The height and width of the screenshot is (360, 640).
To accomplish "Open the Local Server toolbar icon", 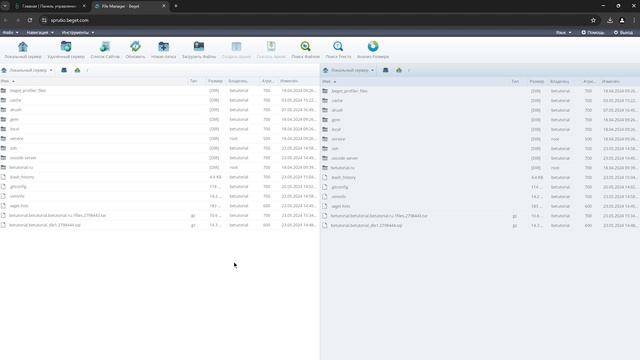I will [x=23, y=50].
